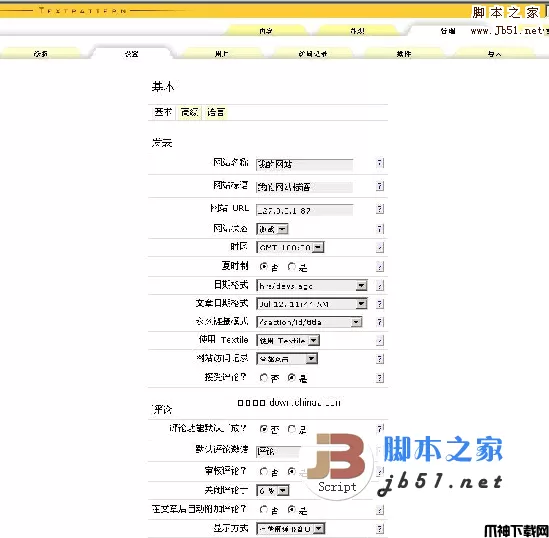This screenshot has height=538, width=549.
Task: Click the help icon for 网站 URL
Action: (x=380, y=209)
